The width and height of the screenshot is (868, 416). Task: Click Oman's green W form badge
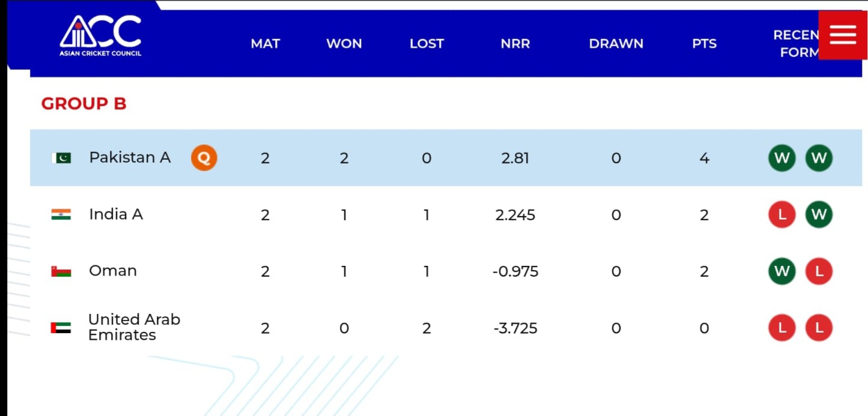tap(782, 271)
